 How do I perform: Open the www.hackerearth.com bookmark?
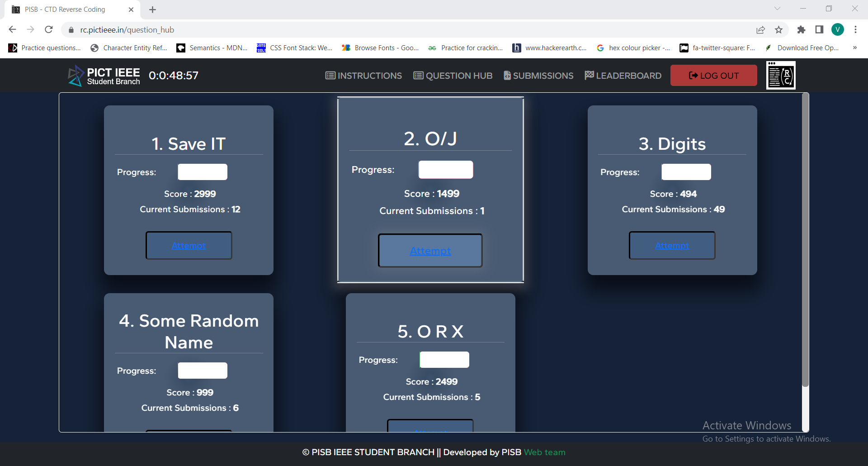coord(549,48)
